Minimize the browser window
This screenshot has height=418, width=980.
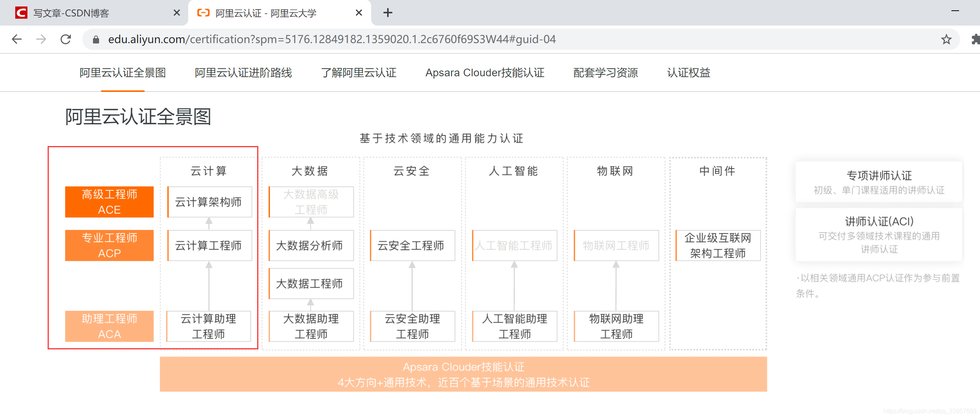point(955,11)
